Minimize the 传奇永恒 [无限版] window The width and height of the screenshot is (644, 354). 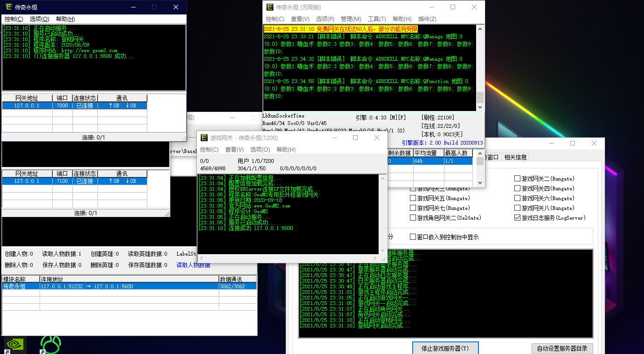[x=431, y=7]
